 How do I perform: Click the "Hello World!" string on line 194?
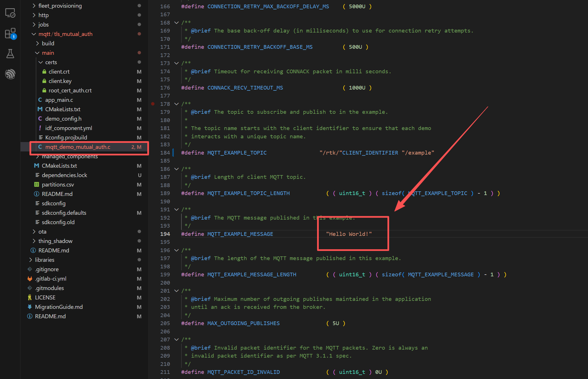coord(349,234)
